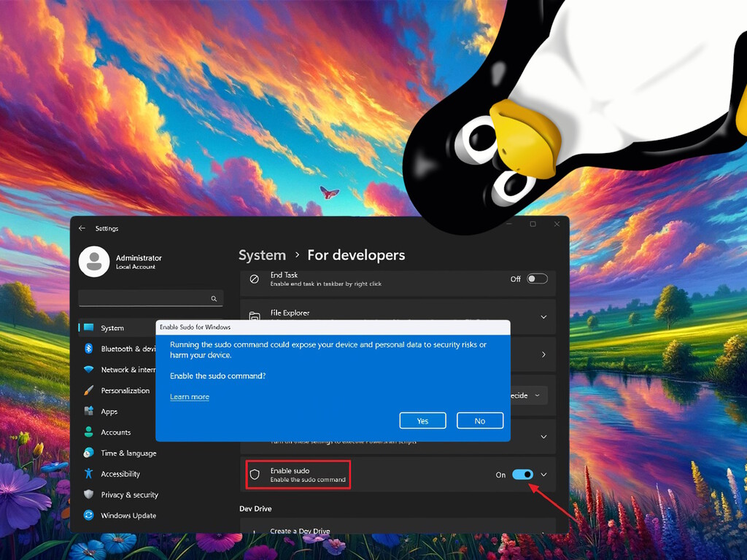Image resolution: width=747 pixels, height=560 pixels.
Task: Click the Accessibility figure icon
Action: 89,474
